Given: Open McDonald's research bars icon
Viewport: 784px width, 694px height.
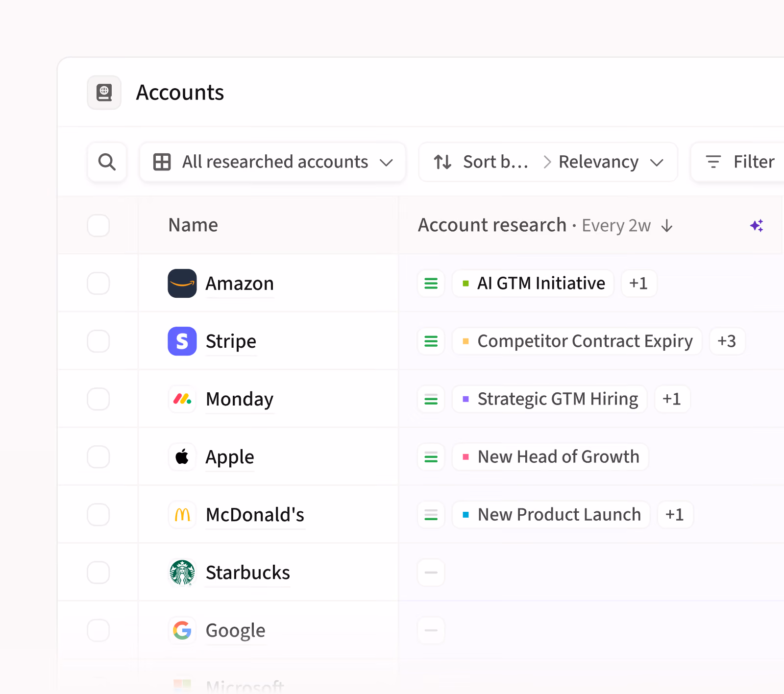Looking at the screenshot, I should pos(431,514).
